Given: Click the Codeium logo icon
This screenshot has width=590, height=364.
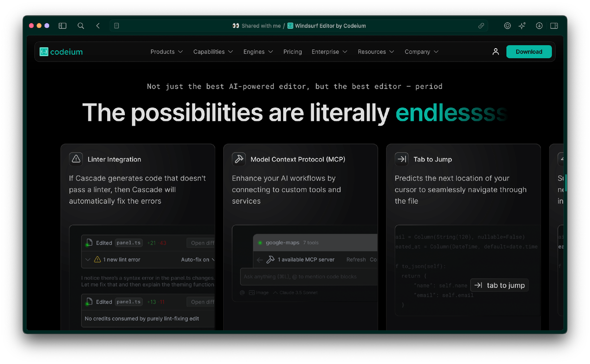Looking at the screenshot, I should [x=44, y=52].
